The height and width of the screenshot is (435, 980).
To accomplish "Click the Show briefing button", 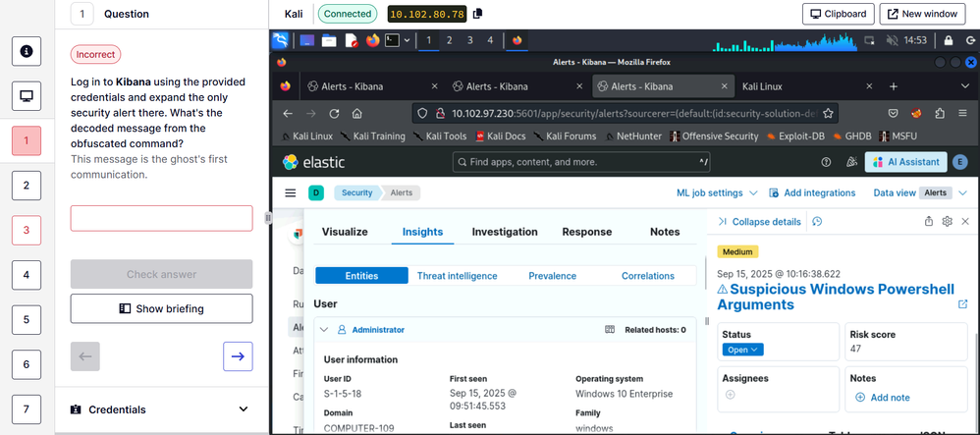I will point(161,308).
